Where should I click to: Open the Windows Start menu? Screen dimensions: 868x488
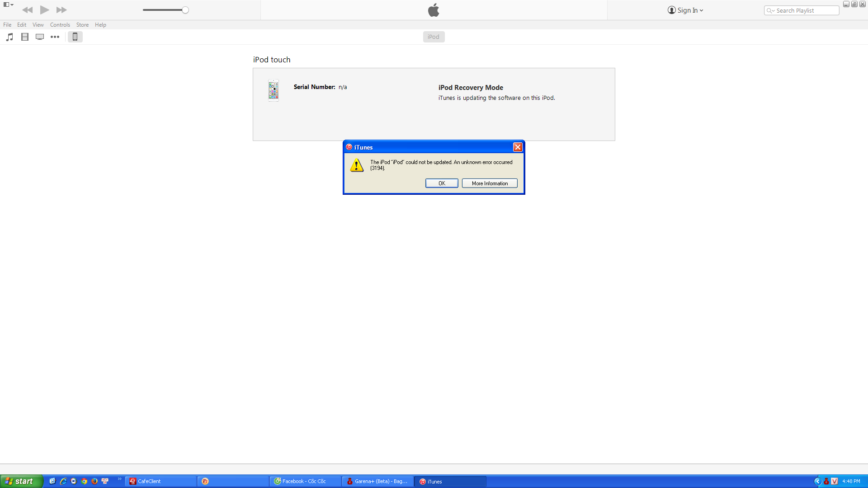(22, 481)
